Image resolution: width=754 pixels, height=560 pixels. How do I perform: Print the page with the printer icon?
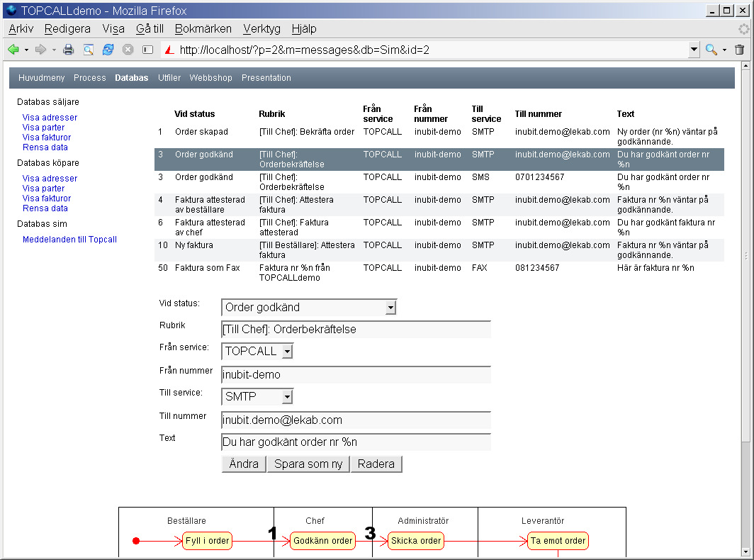(68, 50)
